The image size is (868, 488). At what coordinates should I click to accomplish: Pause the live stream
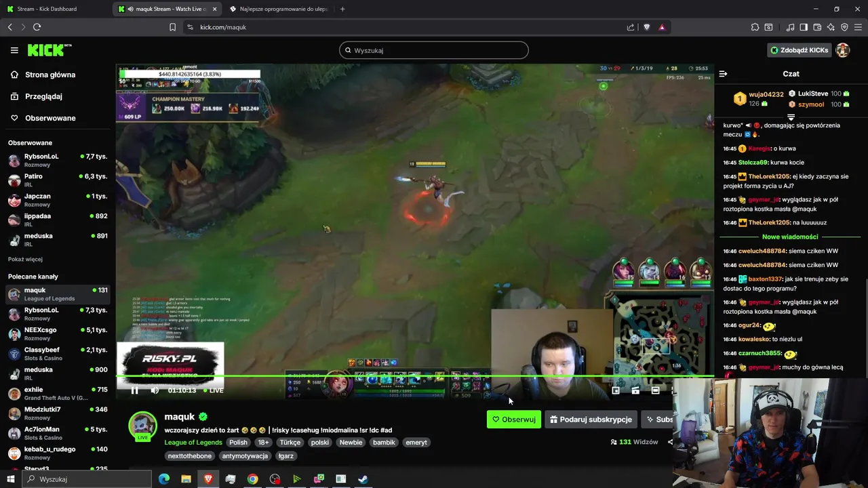point(134,390)
